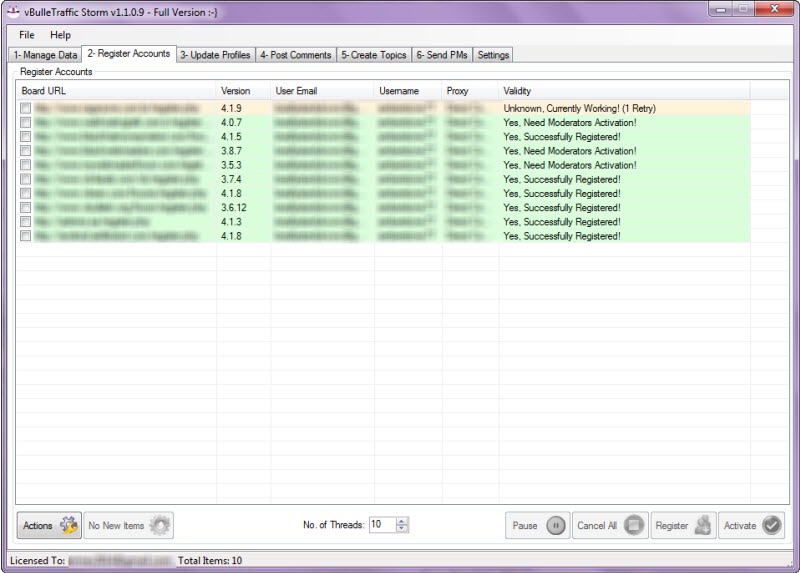Screen dimensions: 800x573
Task: Click the Actions button gear icon
Action: point(68,525)
